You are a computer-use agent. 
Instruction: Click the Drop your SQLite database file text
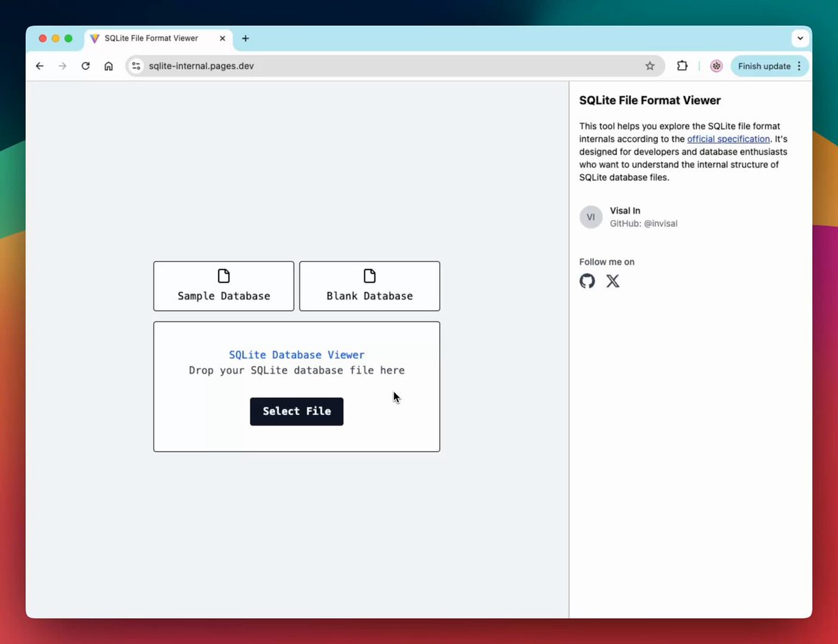[297, 370]
